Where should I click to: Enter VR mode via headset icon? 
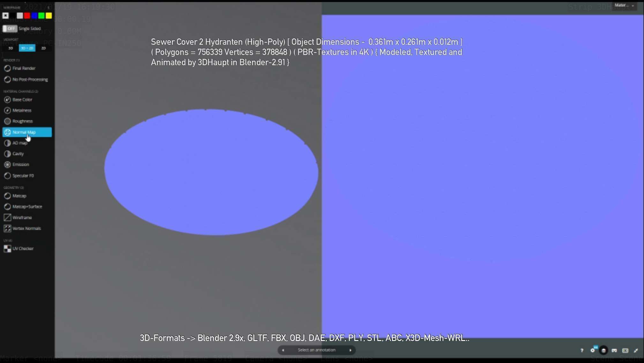coord(614,351)
